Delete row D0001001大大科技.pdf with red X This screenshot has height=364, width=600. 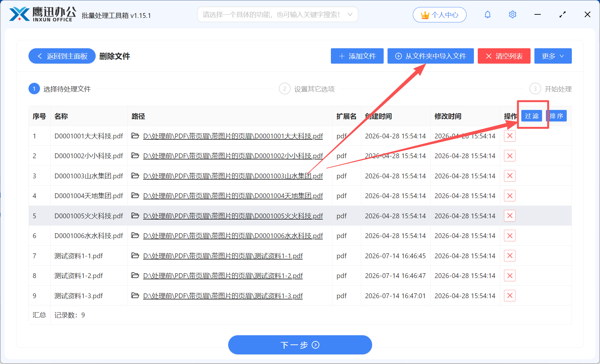(x=510, y=136)
